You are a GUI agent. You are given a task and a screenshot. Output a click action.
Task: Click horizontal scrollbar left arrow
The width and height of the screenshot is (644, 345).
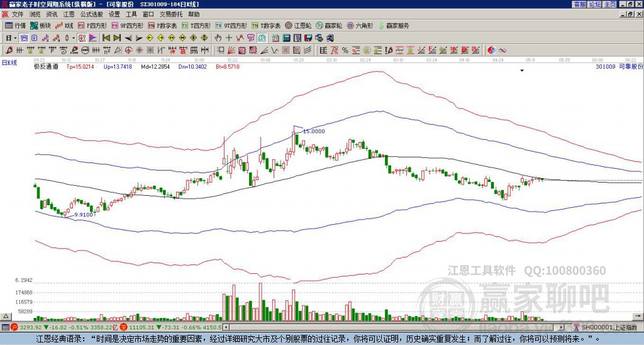(x=226, y=327)
